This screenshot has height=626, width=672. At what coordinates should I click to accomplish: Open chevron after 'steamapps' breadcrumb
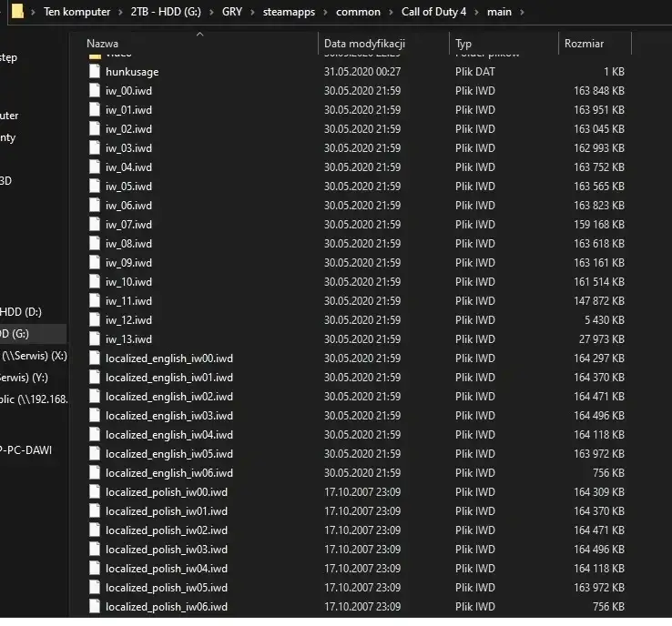click(x=325, y=12)
